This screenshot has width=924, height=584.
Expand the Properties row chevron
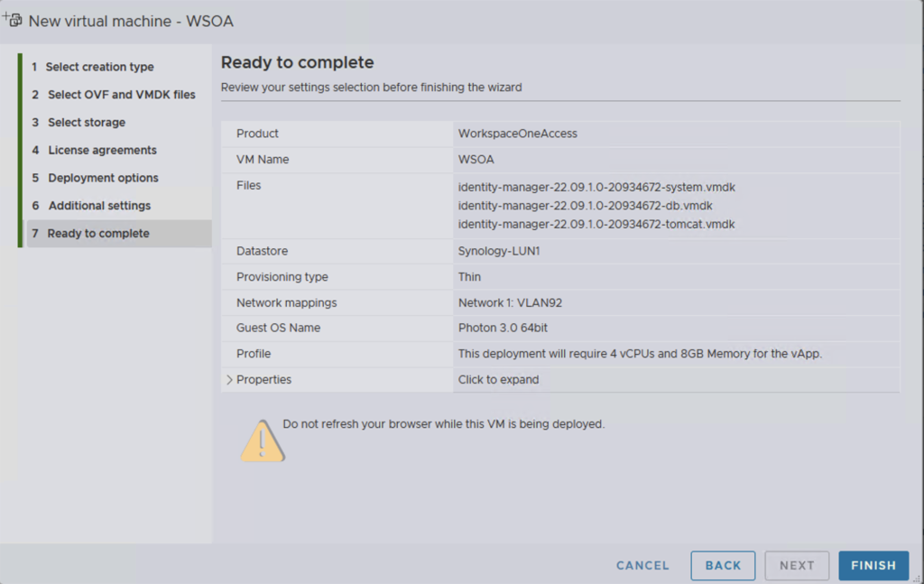click(228, 380)
